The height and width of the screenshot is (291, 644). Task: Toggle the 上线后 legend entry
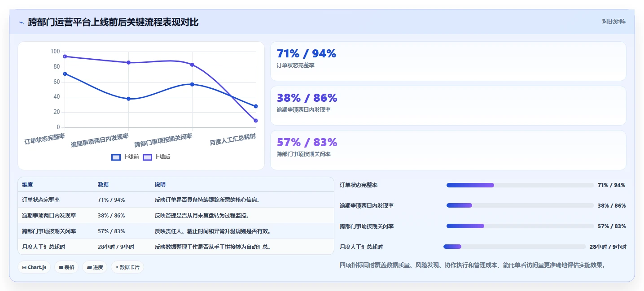156,157
